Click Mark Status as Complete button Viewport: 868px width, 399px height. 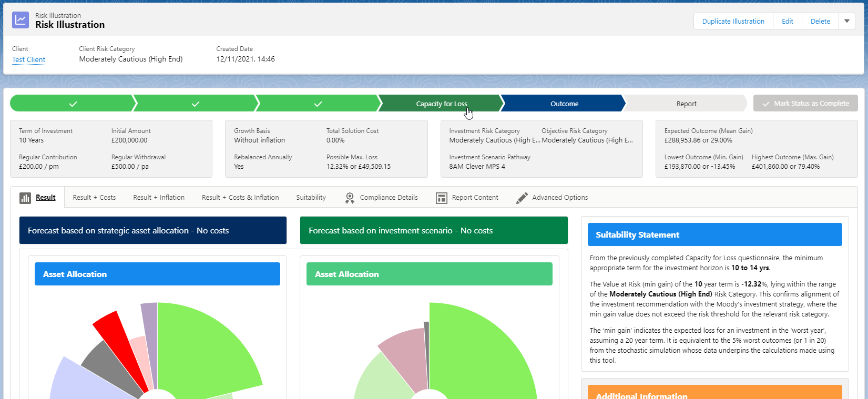coord(805,103)
